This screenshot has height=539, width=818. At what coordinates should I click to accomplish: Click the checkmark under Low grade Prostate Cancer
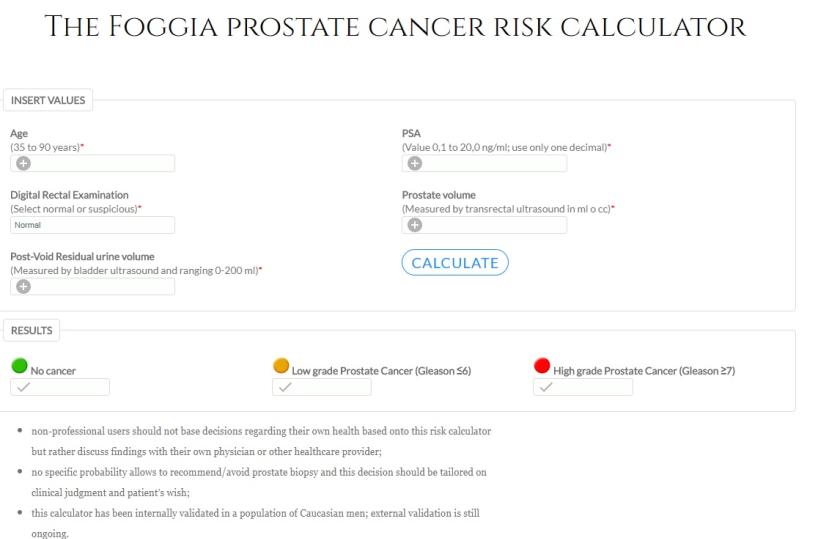tap(284, 387)
